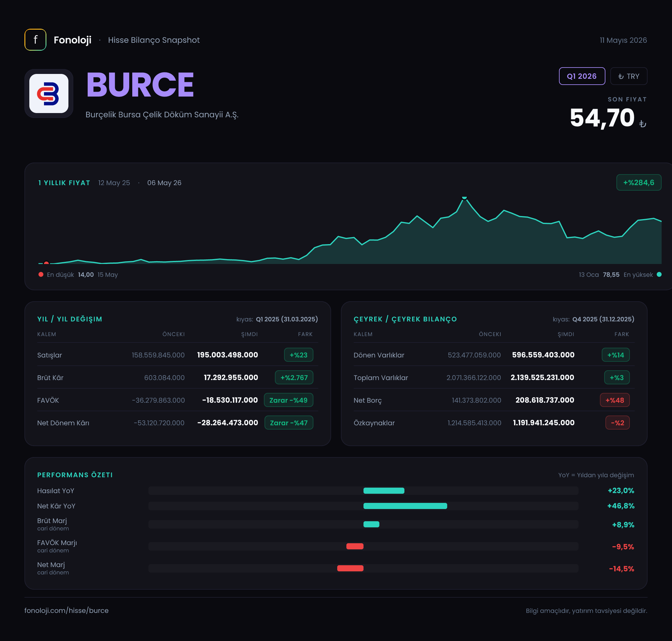The height and width of the screenshot is (641, 672).
Task: Click the price value '54,70'
Action: 602,118
